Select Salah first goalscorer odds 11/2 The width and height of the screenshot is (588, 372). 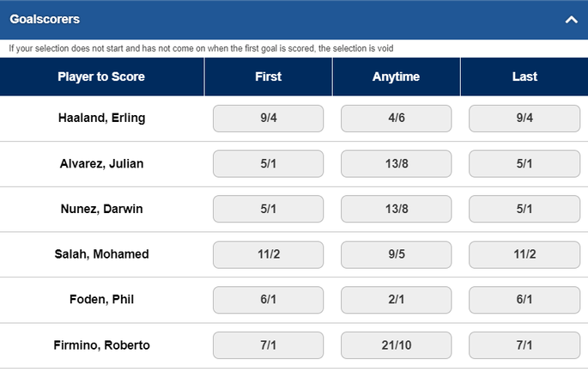pos(268,254)
